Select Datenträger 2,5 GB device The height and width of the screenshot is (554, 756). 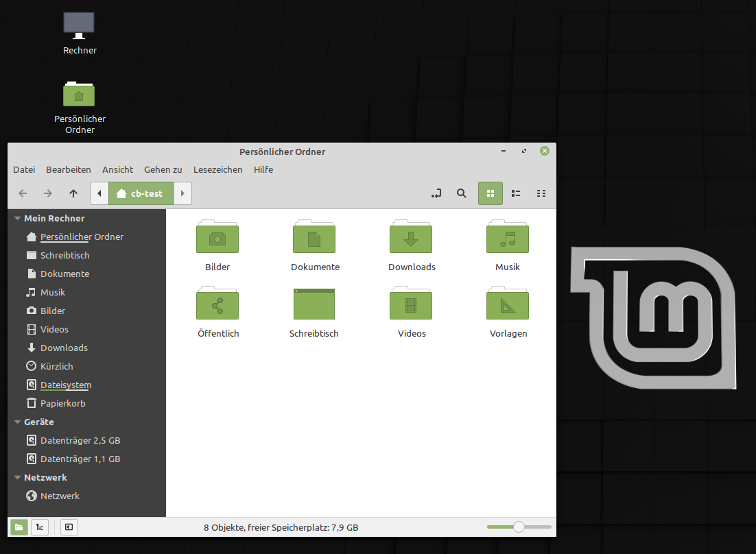[87, 440]
